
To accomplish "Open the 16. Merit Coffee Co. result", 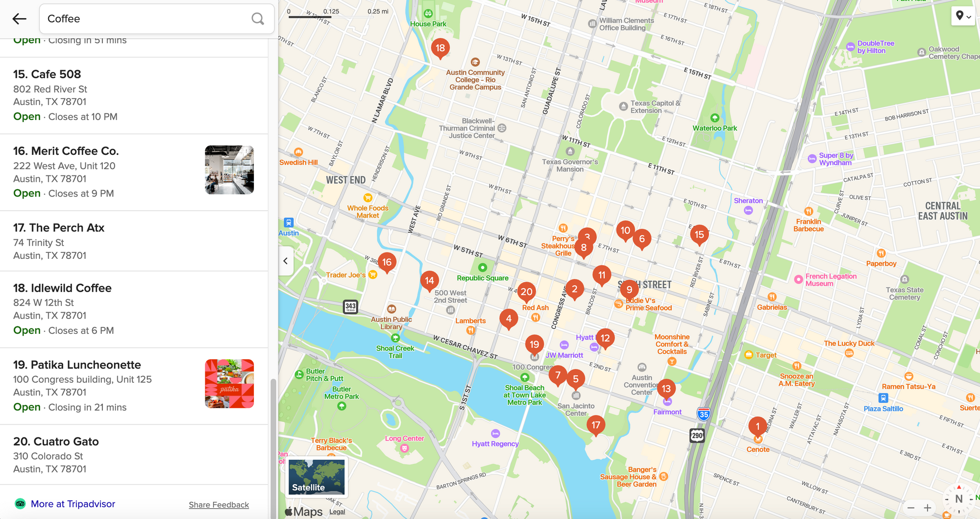I will pos(134,173).
